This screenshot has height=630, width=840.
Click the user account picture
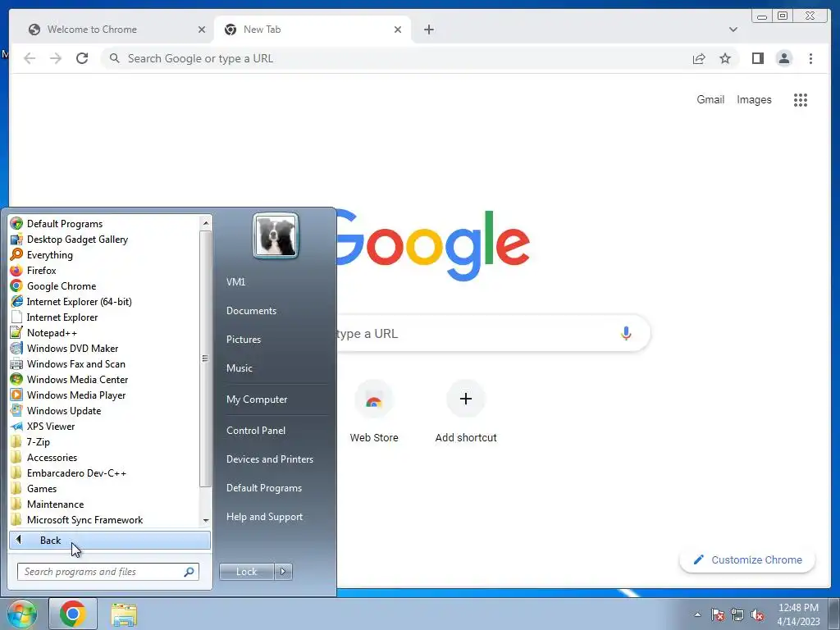click(276, 235)
